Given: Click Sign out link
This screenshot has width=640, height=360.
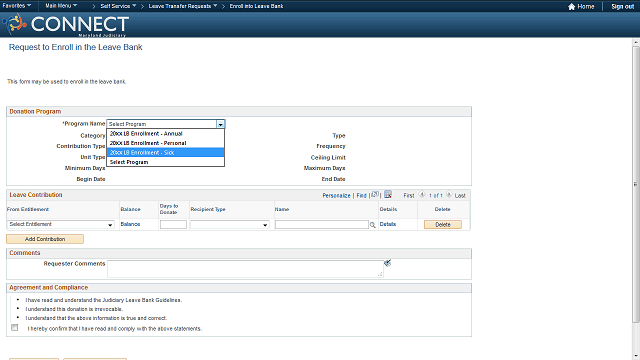Looking at the screenshot, I should pyautogui.click(x=622, y=7).
